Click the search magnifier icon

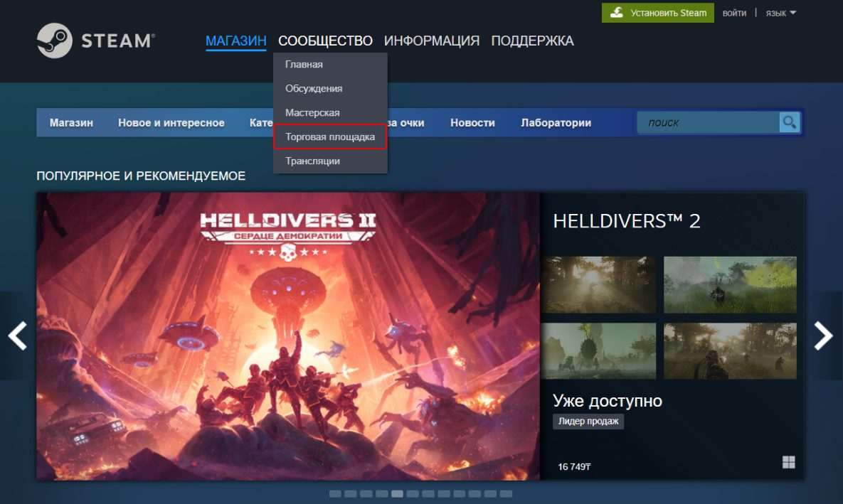[789, 122]
